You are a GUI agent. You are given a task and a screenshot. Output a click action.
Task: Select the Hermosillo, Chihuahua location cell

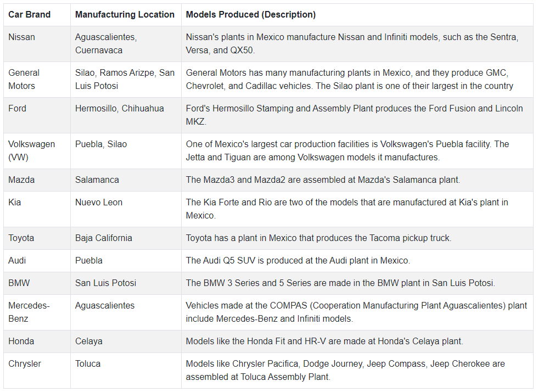126,115
